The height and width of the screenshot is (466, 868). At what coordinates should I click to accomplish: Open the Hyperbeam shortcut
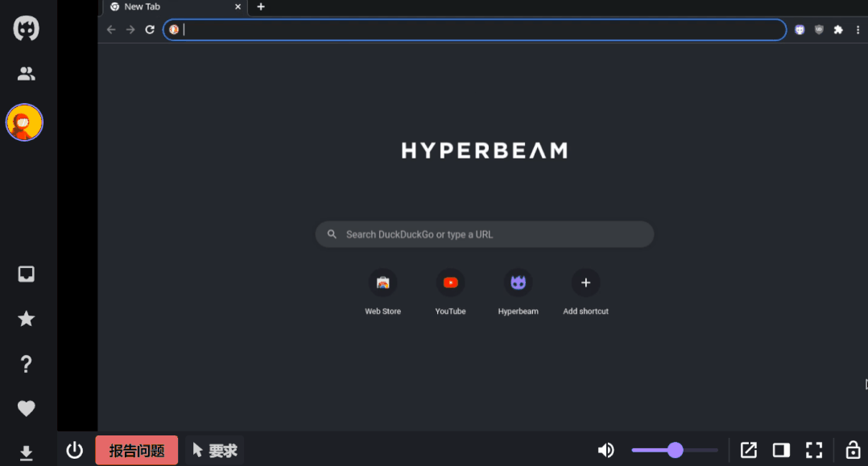(519, 292)
